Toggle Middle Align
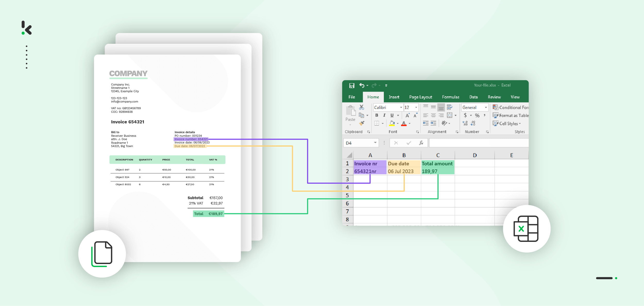Screen dimensions: 644x306 pyautogui.click(x=433, y=107)
